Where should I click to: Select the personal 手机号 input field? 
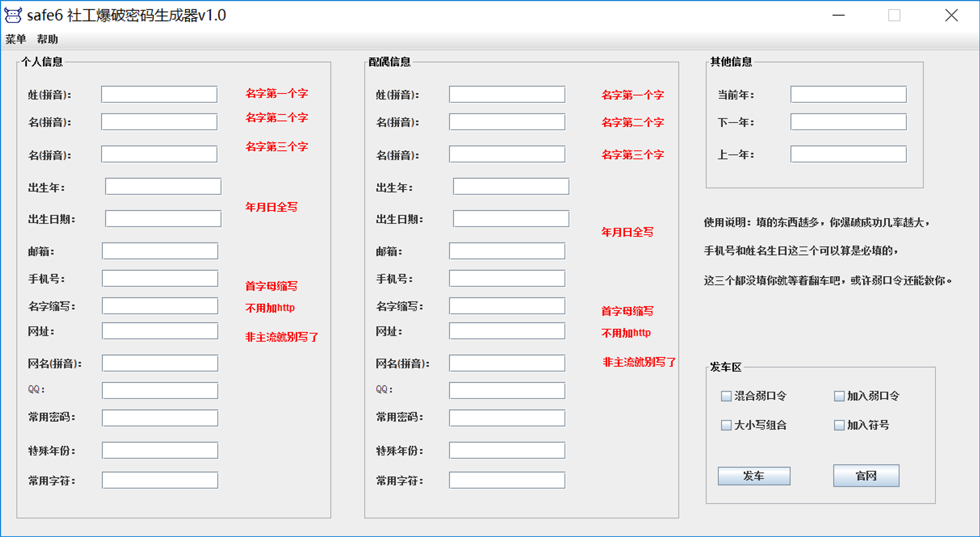tap(160, 279)
